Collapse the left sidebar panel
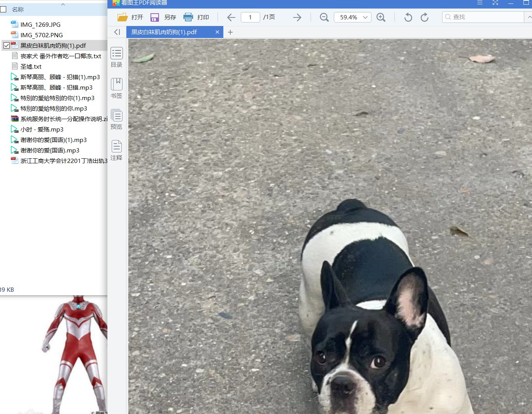This screenshot has height=414, width=532. 117,32
